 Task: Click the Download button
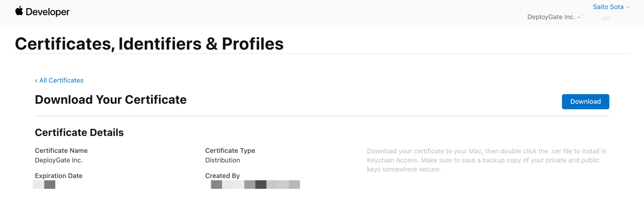click(585, 101)
